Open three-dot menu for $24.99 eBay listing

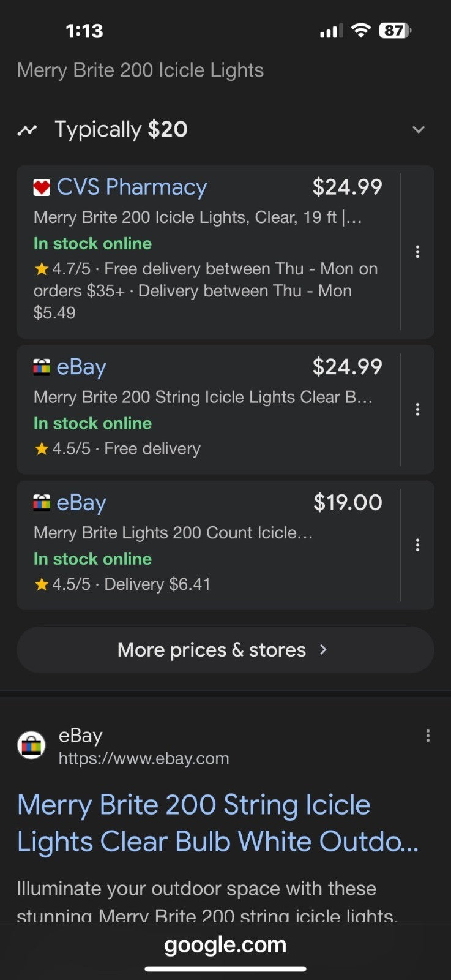(x=417, y=409)
